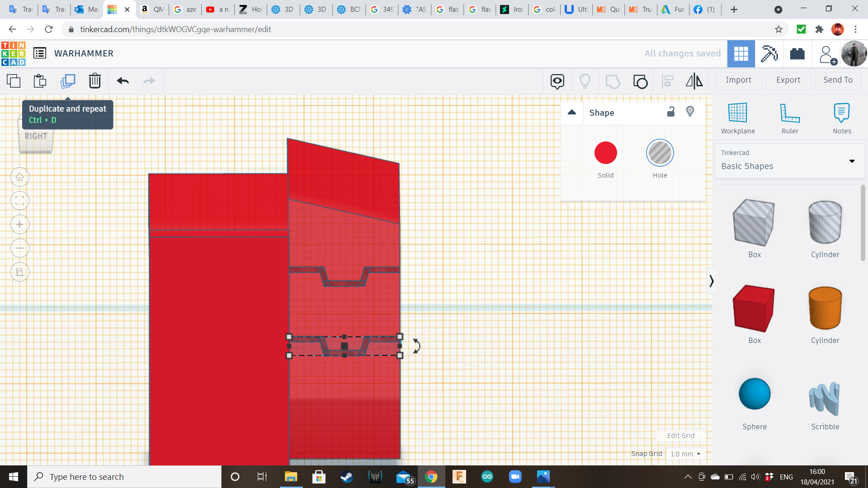Click the Edit Grid button
Viewport: 868px width, 488px height.
(x=680, y=436)
